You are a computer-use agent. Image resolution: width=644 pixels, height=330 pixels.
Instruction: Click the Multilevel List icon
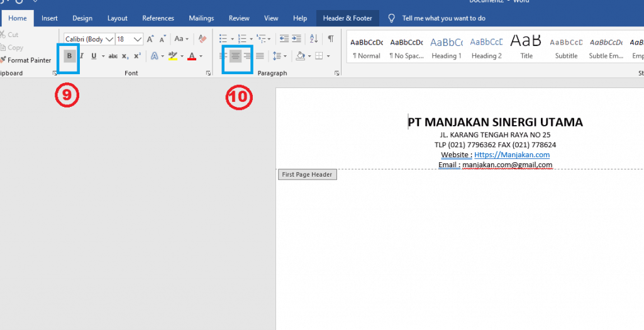tap(261, 39)
